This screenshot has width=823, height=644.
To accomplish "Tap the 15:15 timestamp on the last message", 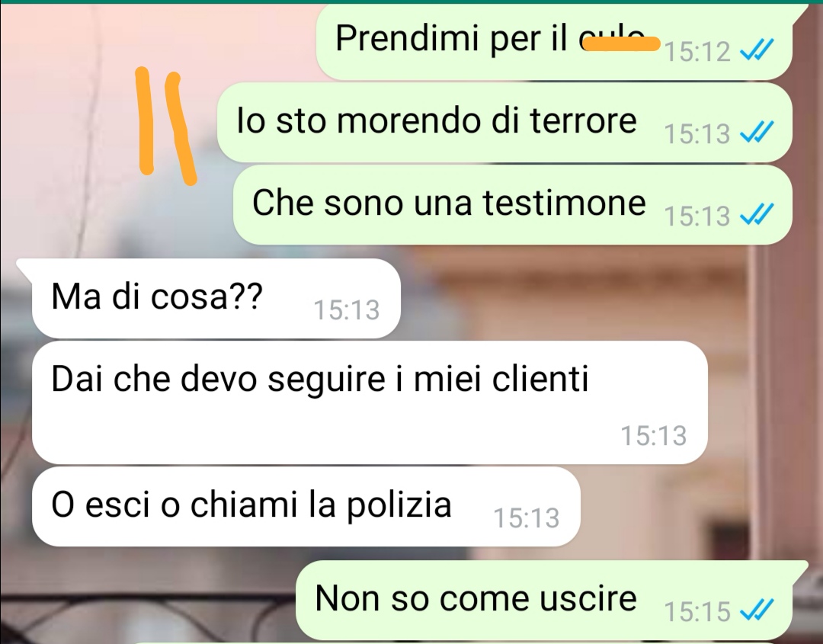I will coord(697,611).
